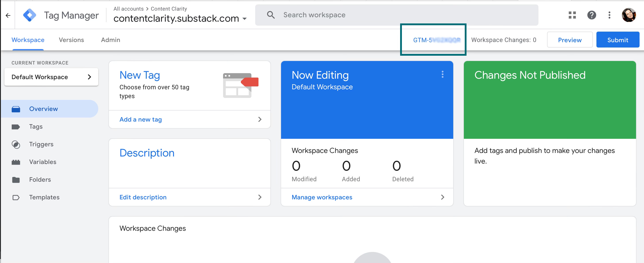Click the contentclarity.substack.com container name

[x=176, y=19]
